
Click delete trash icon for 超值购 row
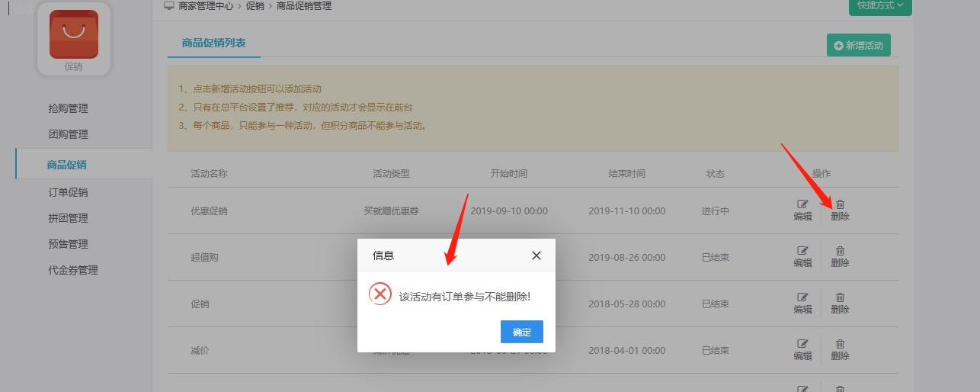pos(840,251)
